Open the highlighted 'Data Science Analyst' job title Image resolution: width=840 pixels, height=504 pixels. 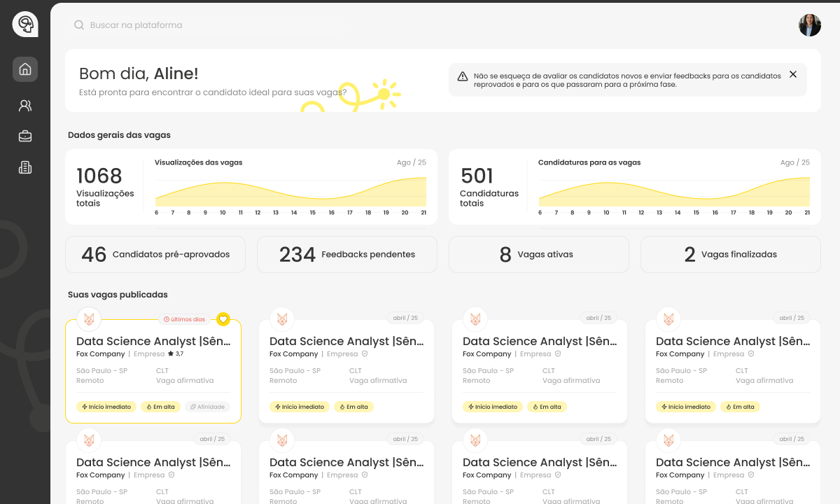click(153, 341)
